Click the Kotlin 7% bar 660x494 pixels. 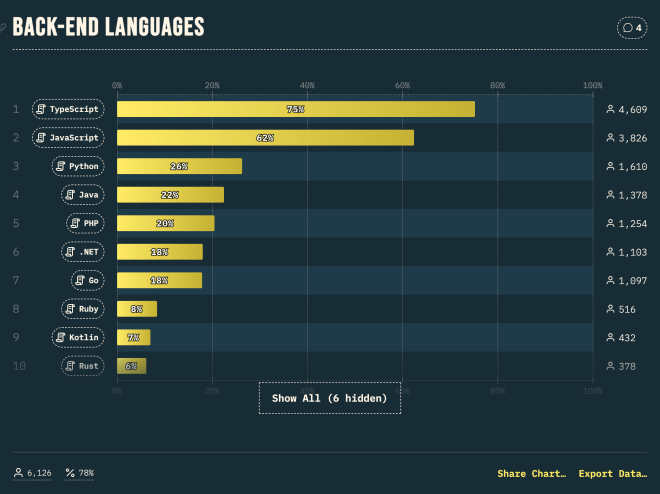pos(133,337)
